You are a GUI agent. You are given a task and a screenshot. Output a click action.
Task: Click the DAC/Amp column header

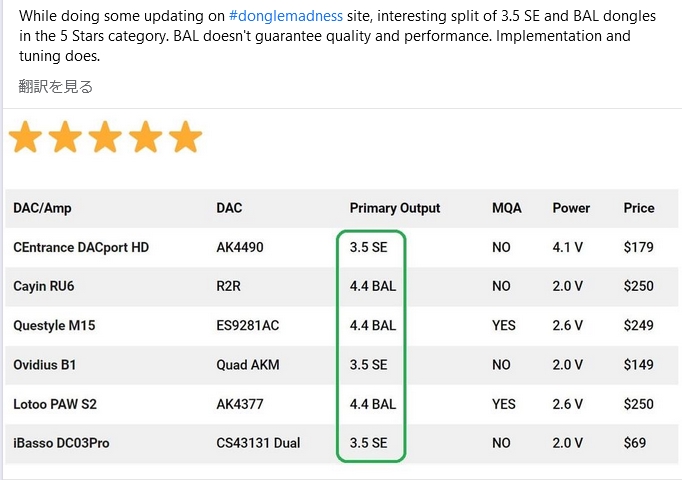coord(42,208)
